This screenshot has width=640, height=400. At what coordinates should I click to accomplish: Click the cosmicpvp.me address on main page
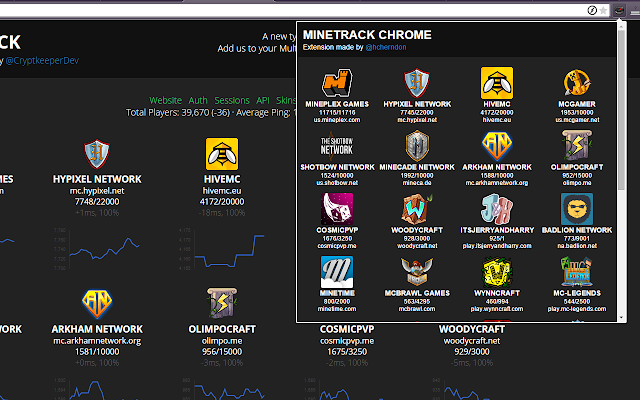pos(347,341)
